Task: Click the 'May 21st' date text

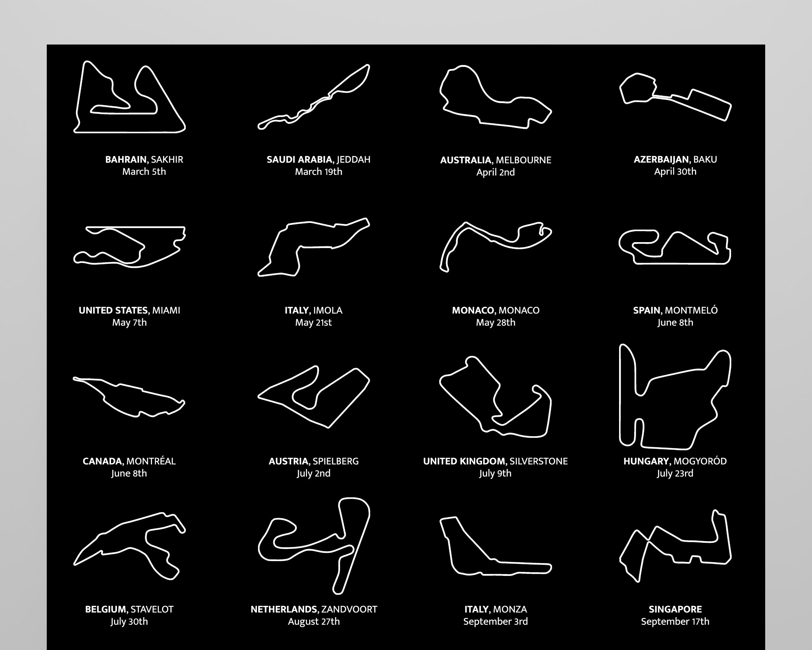Action: point(314,322)
